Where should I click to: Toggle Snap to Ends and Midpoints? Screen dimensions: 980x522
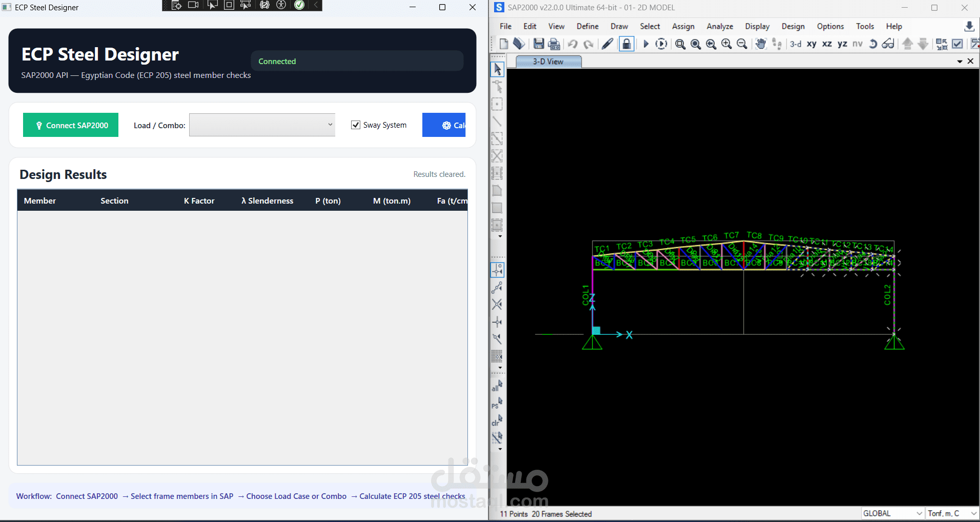point(497,287)
